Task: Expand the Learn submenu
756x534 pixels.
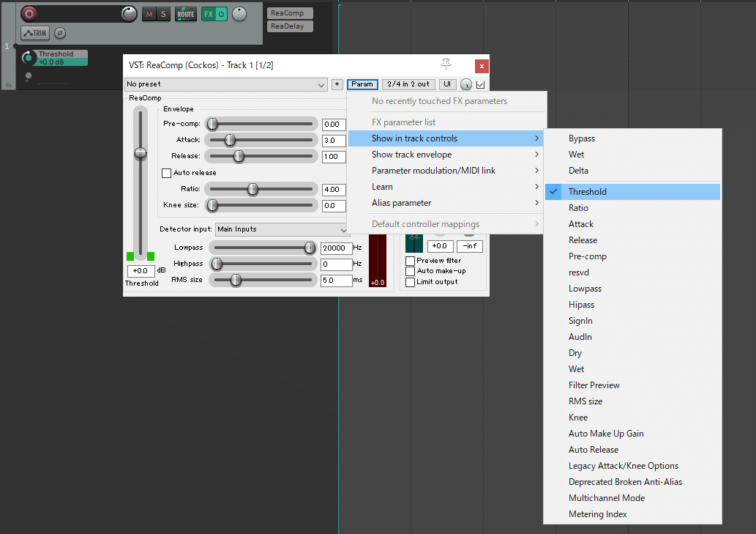Action: click(445, 187)
